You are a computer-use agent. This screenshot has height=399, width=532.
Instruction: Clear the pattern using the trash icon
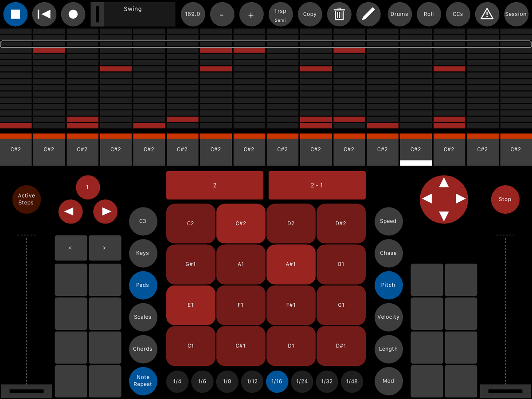point(339,14)
